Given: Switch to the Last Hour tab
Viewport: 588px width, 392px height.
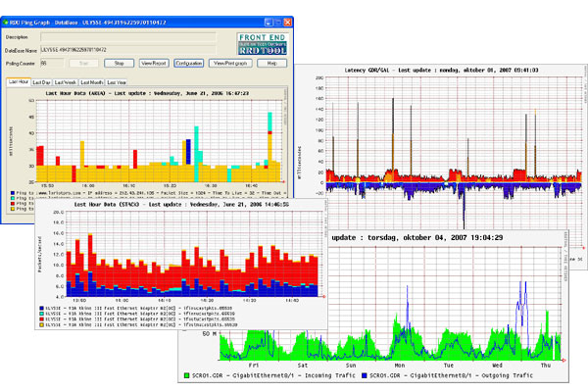Looking at the screenshot, I should [18, 82].
